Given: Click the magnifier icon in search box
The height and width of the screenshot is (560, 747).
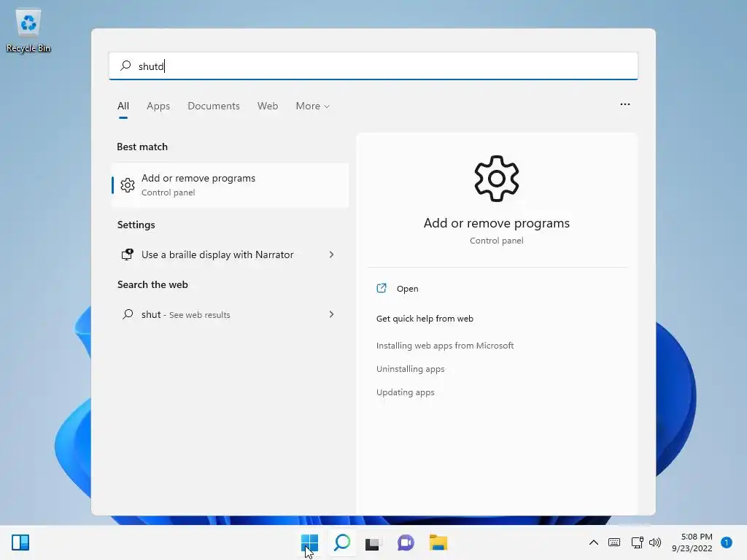Looking at the screenshot, I should [125, 66].
